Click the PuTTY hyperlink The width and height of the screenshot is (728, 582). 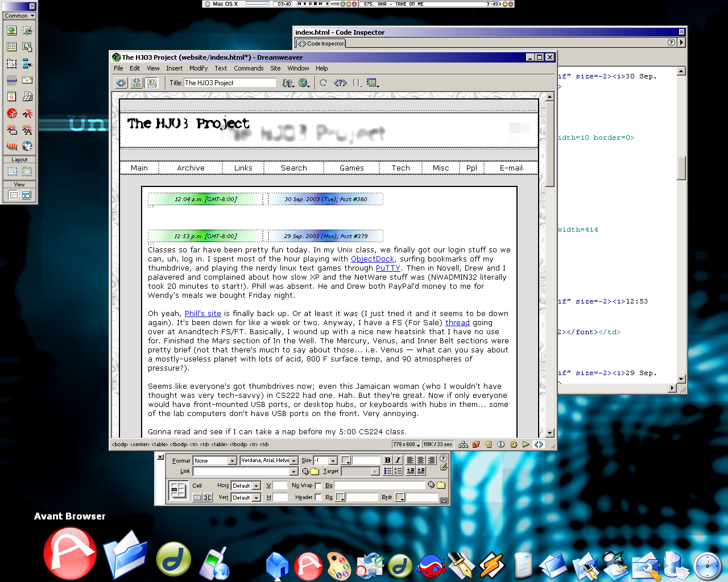388,268
